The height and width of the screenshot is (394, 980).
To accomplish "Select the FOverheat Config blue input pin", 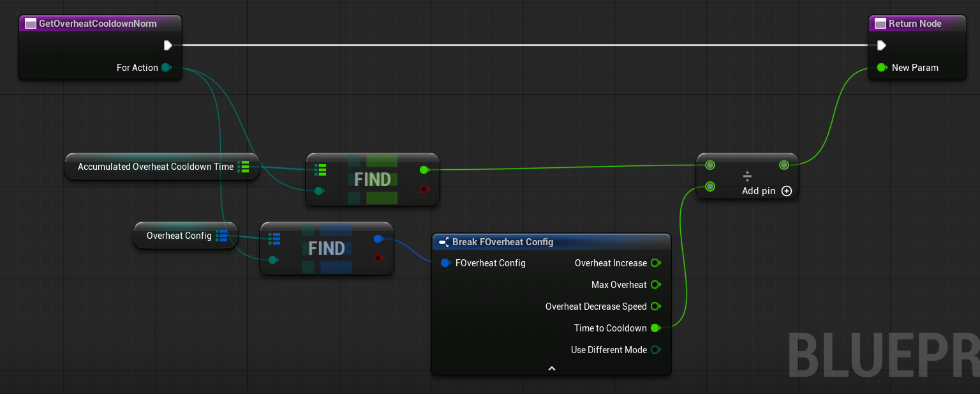I will [x=445, y=263].
